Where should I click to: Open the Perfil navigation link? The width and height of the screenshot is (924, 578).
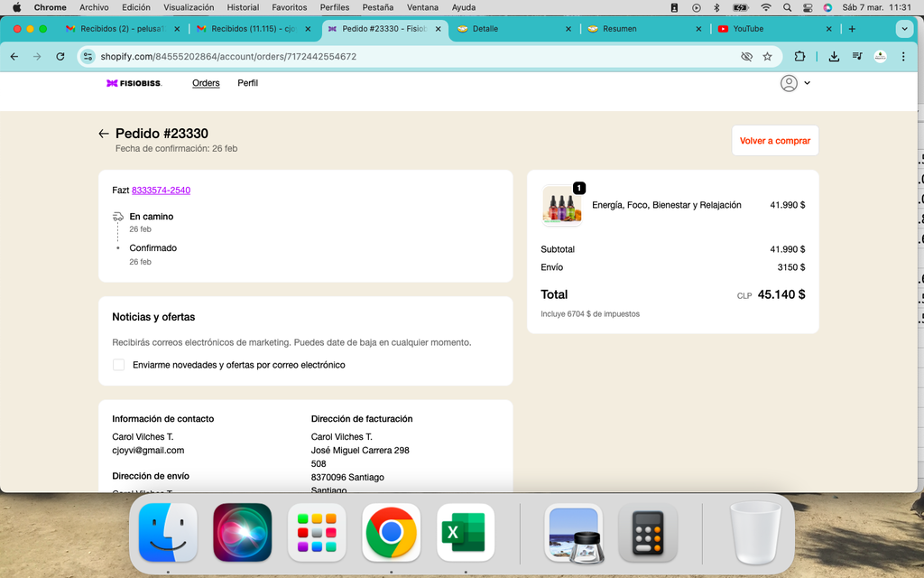[247, 83]
